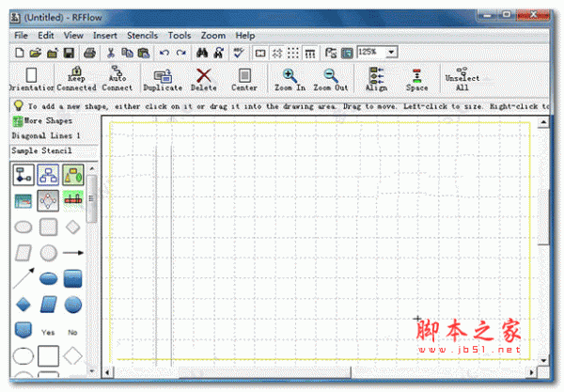564x392 pixels.
Task: Open the 125% zoom level dropdown
Action: 391,52
